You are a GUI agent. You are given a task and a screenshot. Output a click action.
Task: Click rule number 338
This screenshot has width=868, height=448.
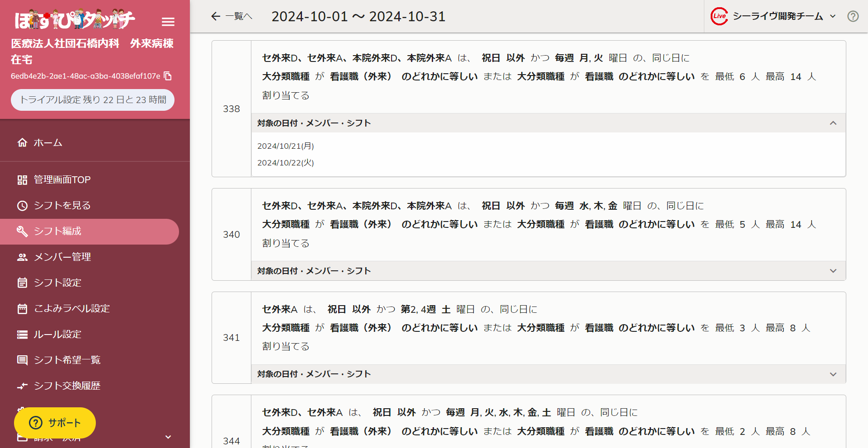231,109
